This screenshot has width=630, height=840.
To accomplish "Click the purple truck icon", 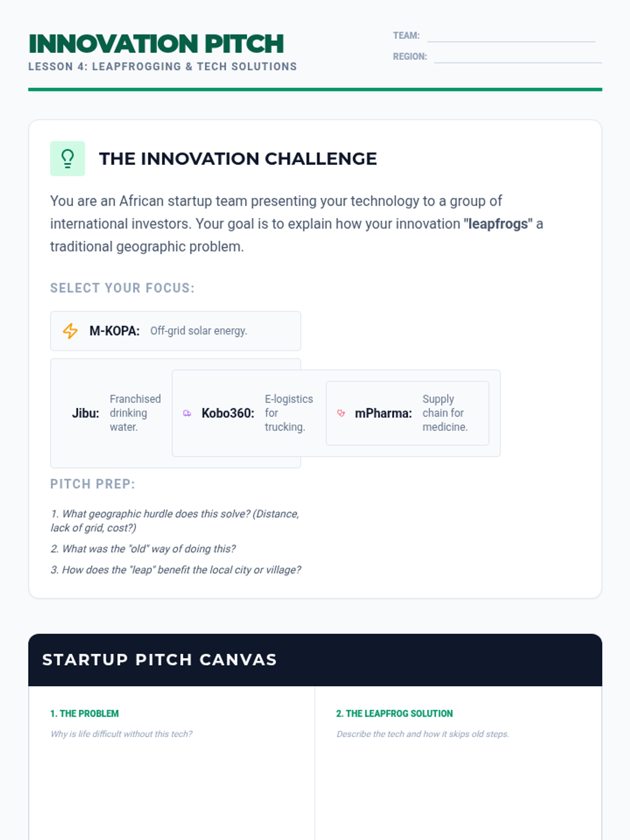I will (187, 413).
